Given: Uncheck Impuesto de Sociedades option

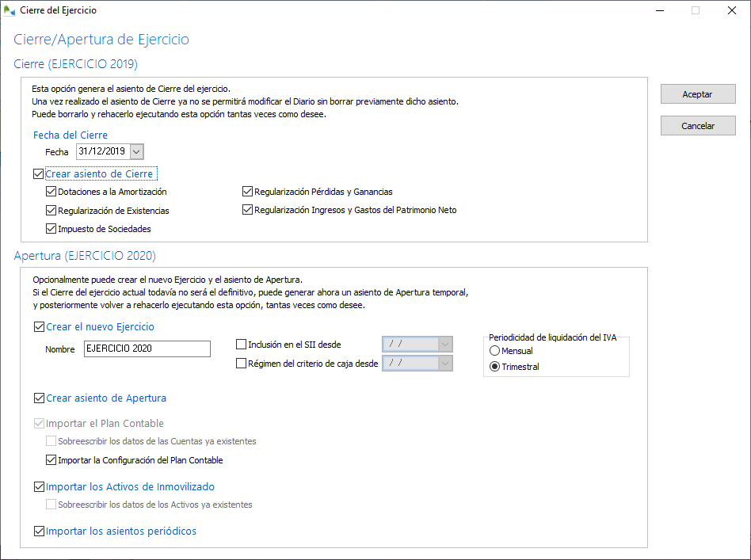Looking at the screenshot, I should pos(51,229).
